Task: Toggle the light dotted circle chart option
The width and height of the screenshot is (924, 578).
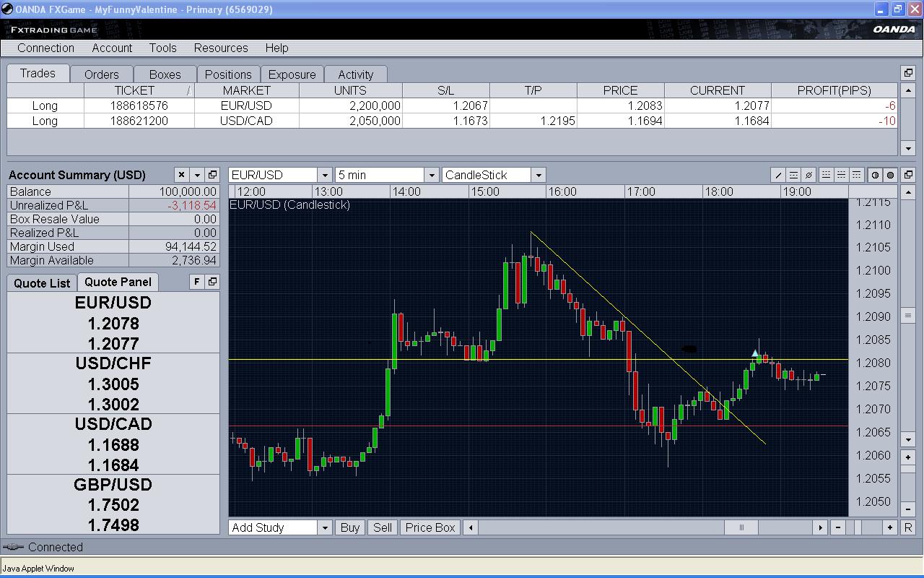Action: 875,175
